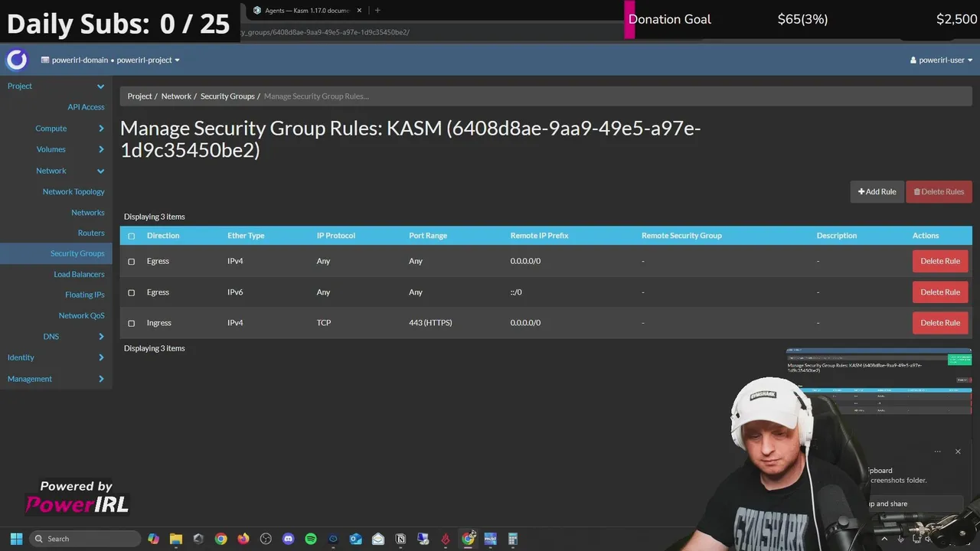Open File Explorer from the taskbar

[x=175, y=539]
